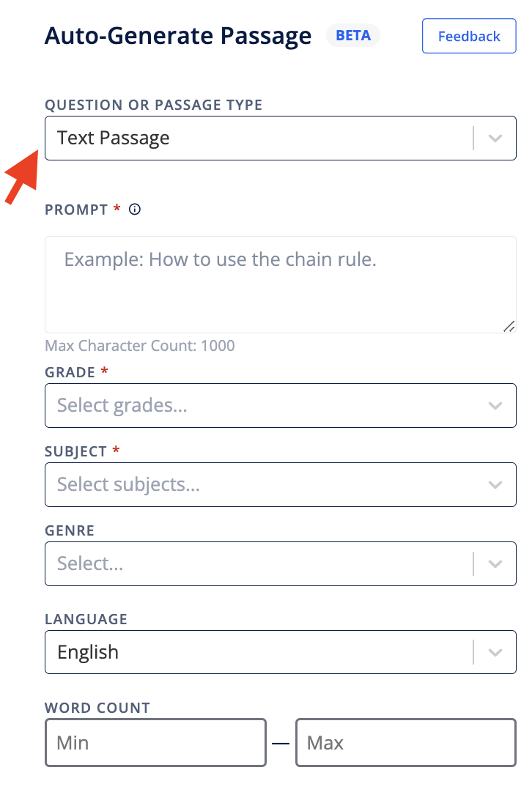The height and width of the screenshot is (803, 532).
Task: Click the Max word count field
Action: point(405,742)
